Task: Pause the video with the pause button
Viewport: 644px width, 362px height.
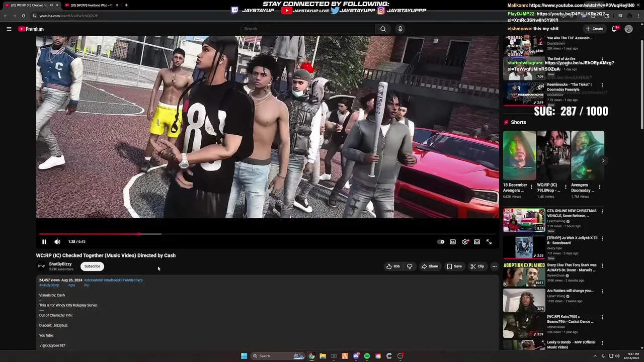Action: pos(44,242)
